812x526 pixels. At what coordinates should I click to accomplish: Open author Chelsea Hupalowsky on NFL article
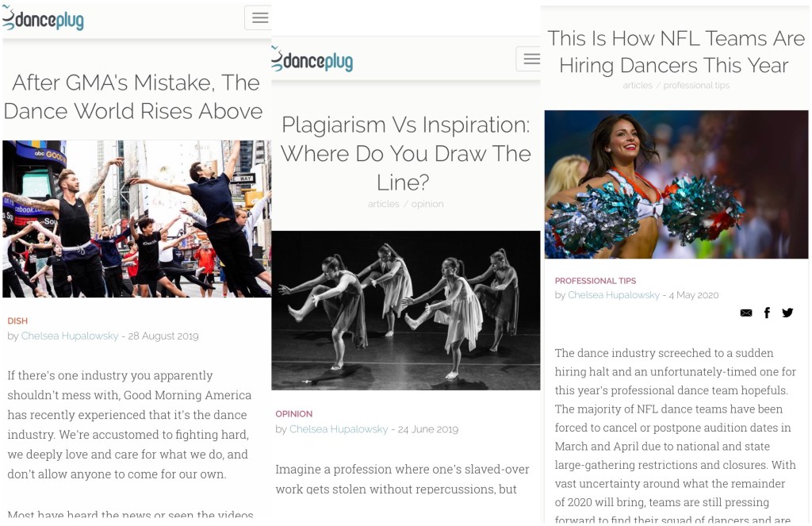[614, 295]
